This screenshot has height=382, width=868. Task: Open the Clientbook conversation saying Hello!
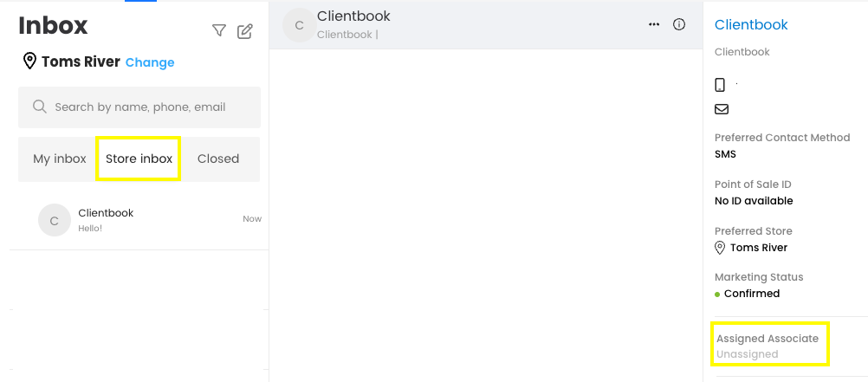click(139, 220)
